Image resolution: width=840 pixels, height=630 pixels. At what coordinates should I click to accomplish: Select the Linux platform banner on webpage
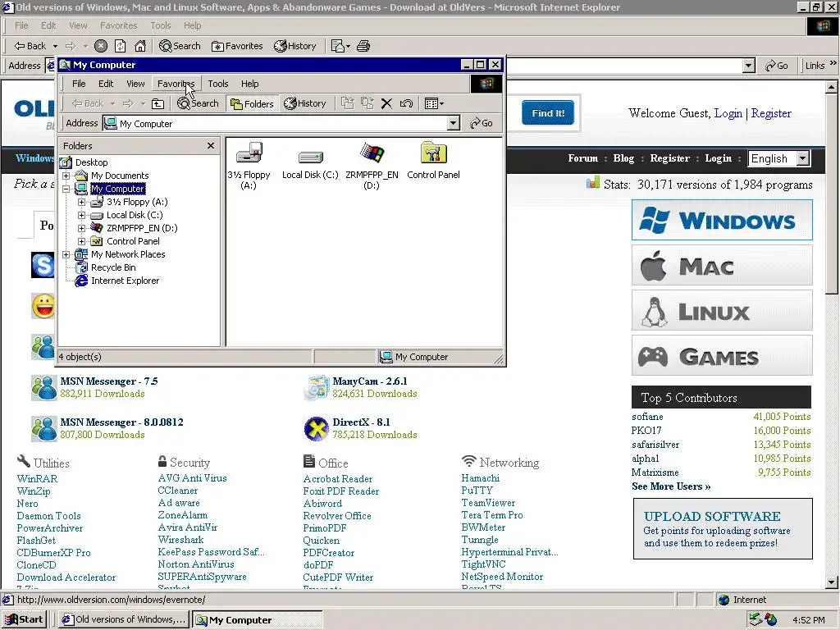[x=722, y=310]
